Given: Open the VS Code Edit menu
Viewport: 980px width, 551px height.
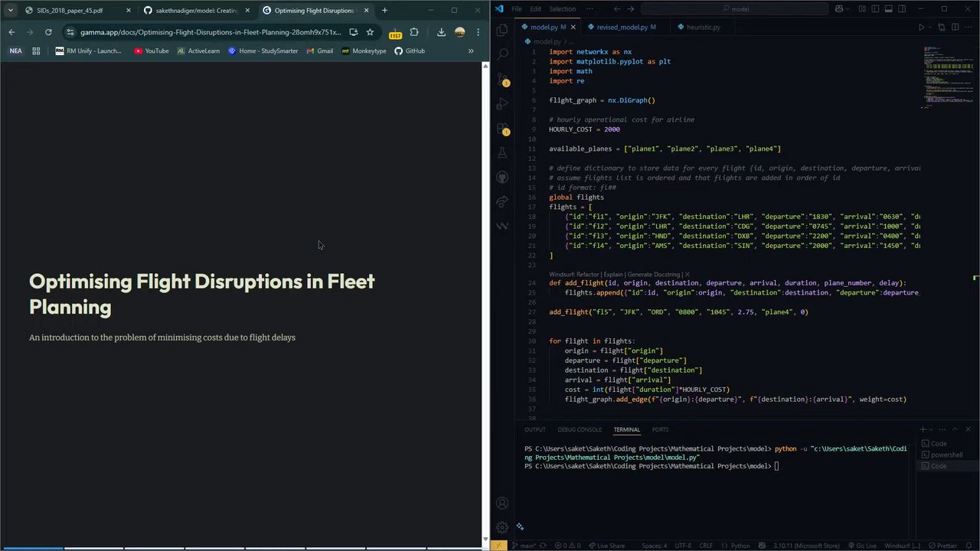Looking at the screenshot, I should tap(535, 9).
